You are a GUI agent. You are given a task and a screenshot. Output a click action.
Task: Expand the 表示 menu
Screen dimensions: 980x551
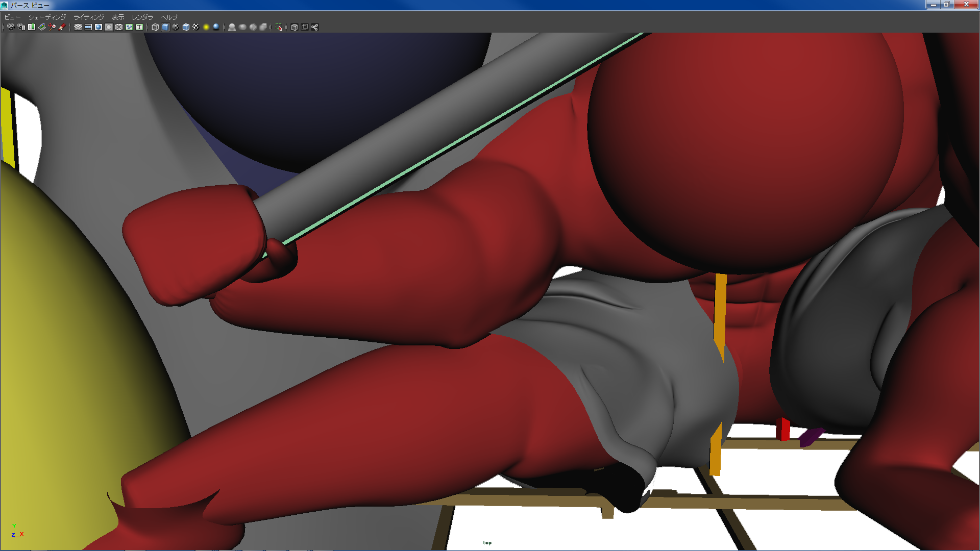click(118, 17)
